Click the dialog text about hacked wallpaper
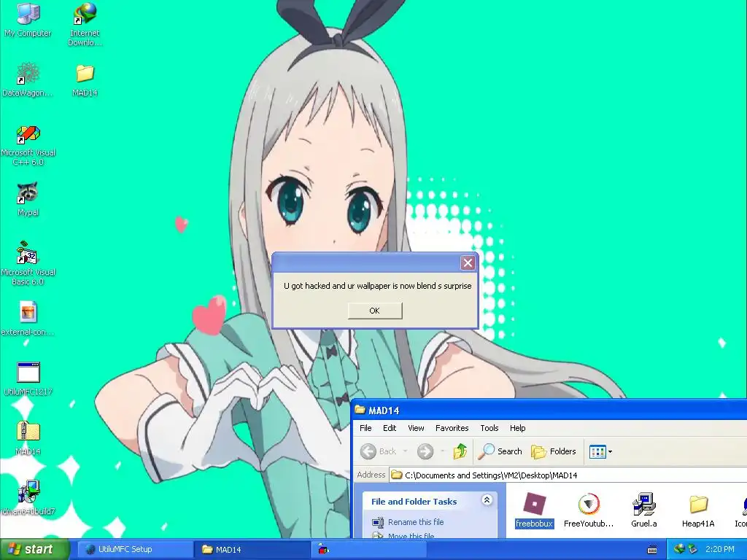This screenshot has height=560, width=747. point(377,286)
